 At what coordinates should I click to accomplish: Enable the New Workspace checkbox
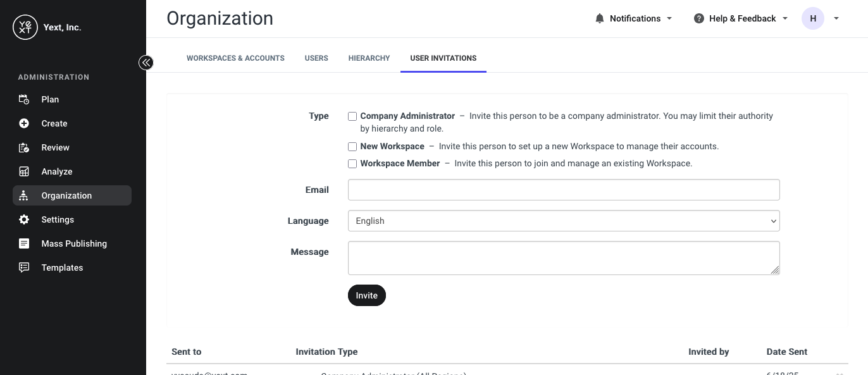tap(352, 147)
